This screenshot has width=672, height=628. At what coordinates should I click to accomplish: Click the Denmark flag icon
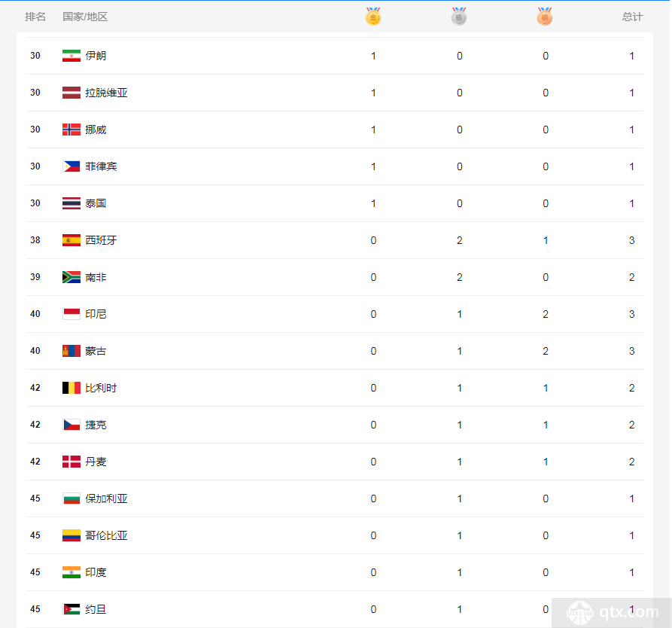(71, 462)
